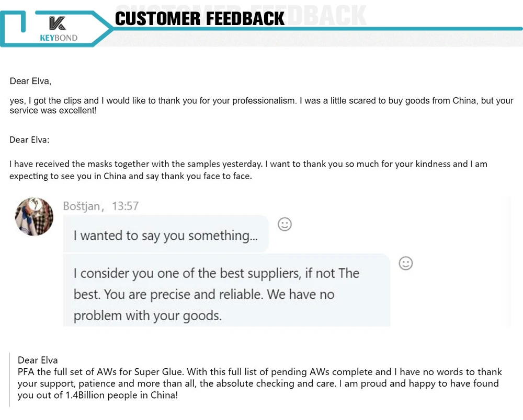Image resolution: width=523 pixels, height=420 pixels.
Task: Click the Super Glue AWs paragraph
Action: 259,383
